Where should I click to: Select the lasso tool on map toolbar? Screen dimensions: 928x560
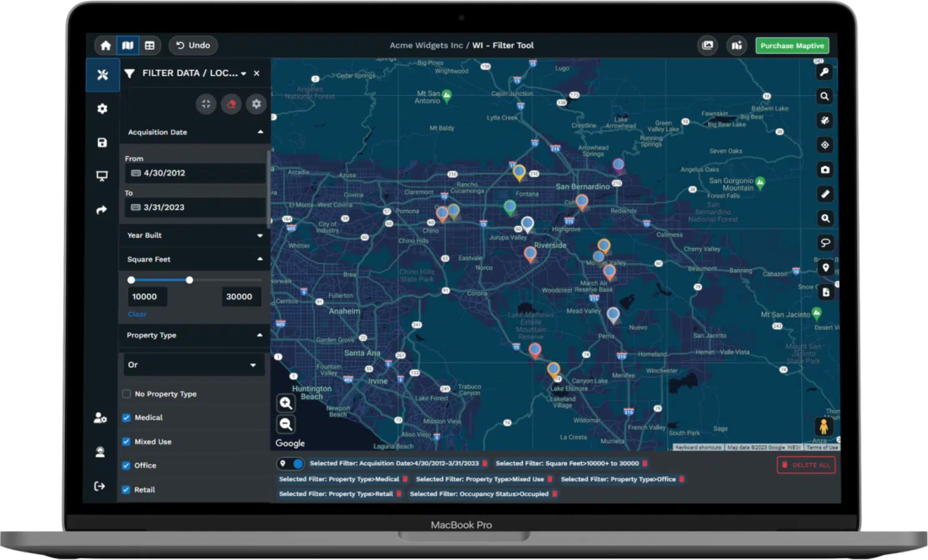click(825, 243)
